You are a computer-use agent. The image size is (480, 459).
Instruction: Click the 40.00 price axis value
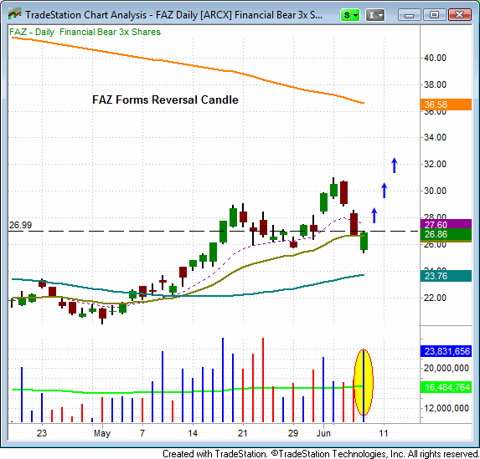tap(435, 58)
